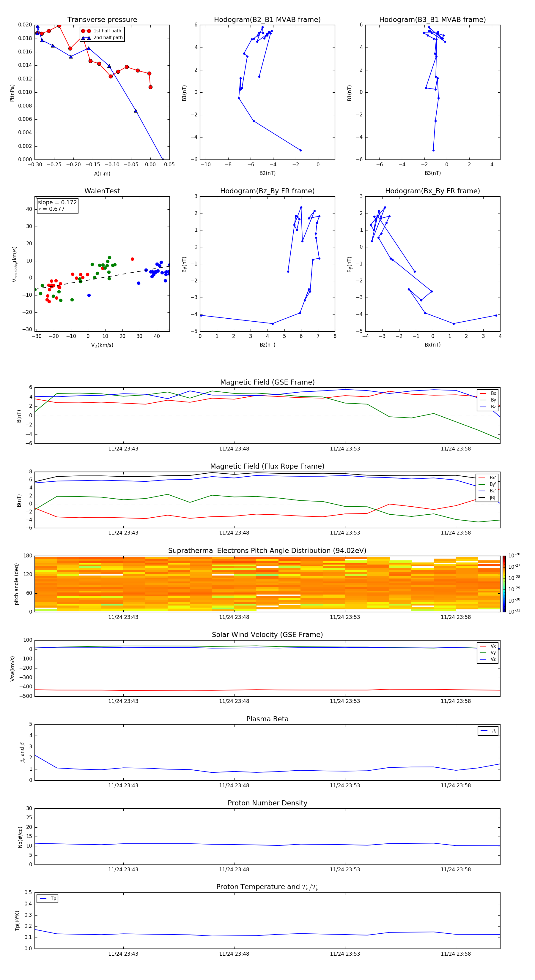Screen dimensions: 535x980
Task: Click the 'Hodogram(B3_B1 MVAB frame)' title
Action: tap(432, 20)
